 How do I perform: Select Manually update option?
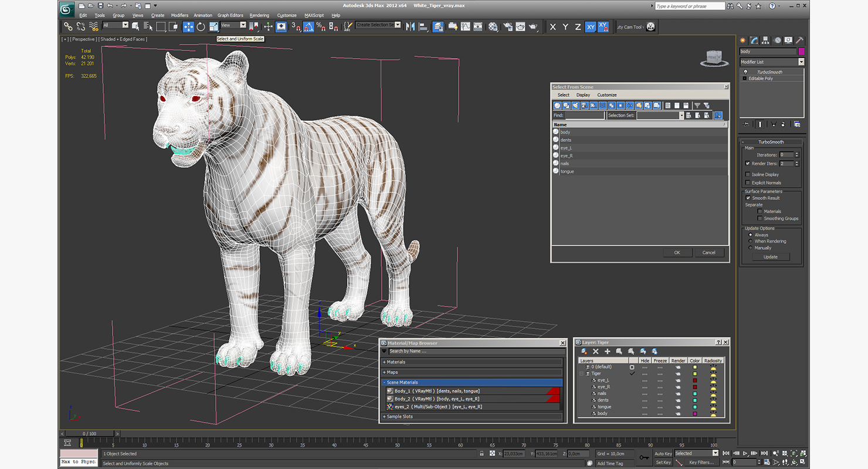click(x=750, y=248)
